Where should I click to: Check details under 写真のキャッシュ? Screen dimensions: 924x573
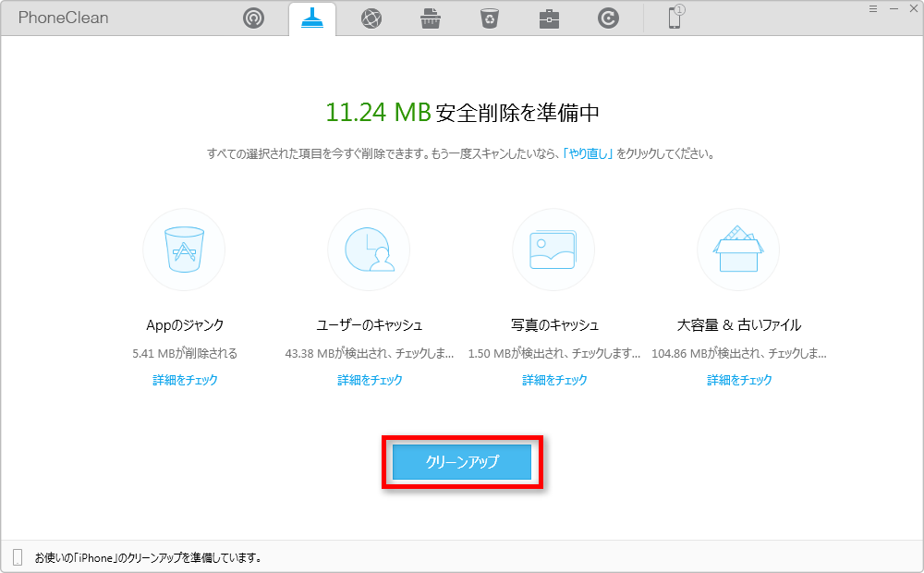tap(554, 380)
